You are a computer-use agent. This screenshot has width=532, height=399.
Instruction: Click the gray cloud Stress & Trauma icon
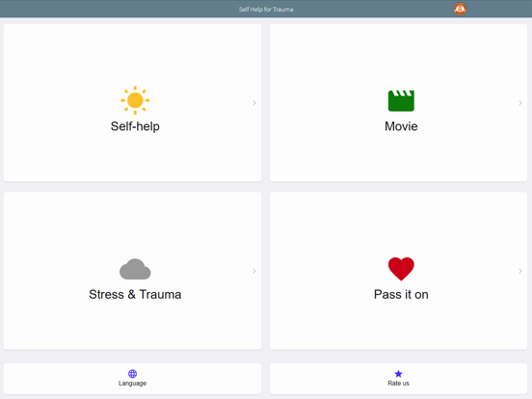[x=135, y=269]
